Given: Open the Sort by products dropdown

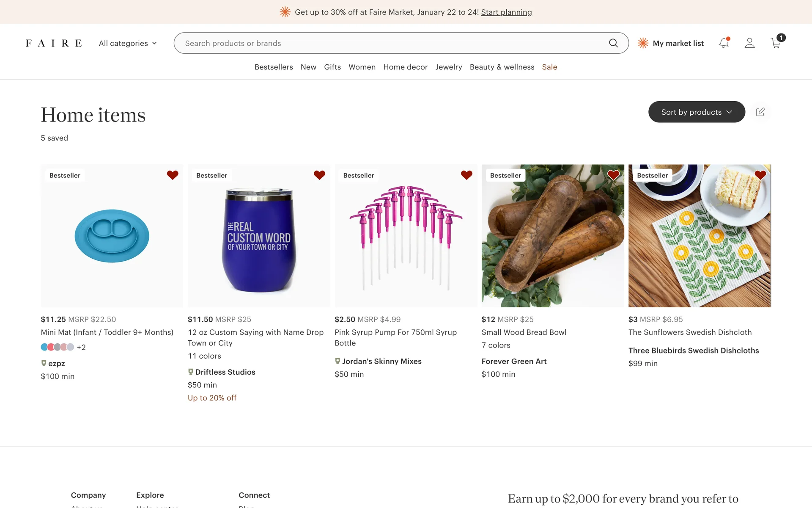Looking at the screenshot, I should click(x=697, y=112).
